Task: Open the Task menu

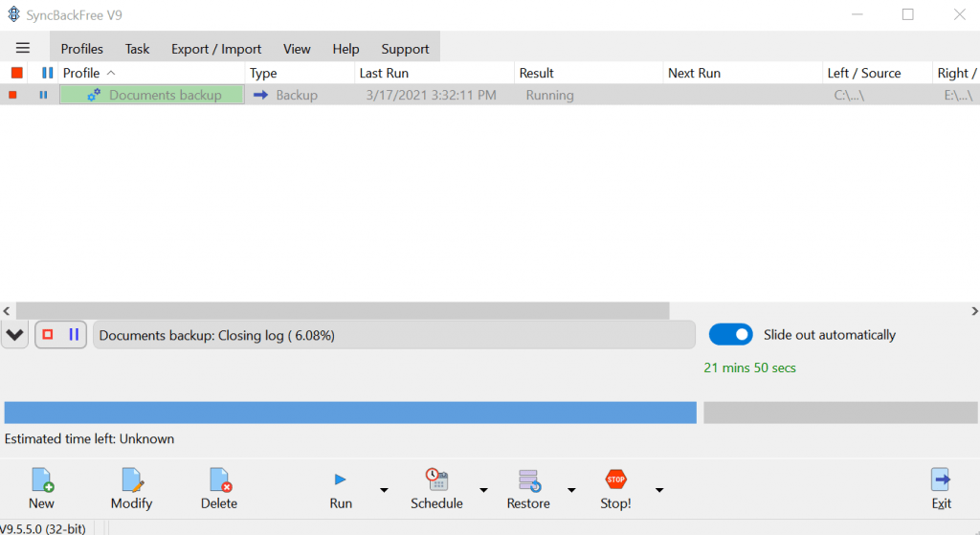Action: (137, 49)
